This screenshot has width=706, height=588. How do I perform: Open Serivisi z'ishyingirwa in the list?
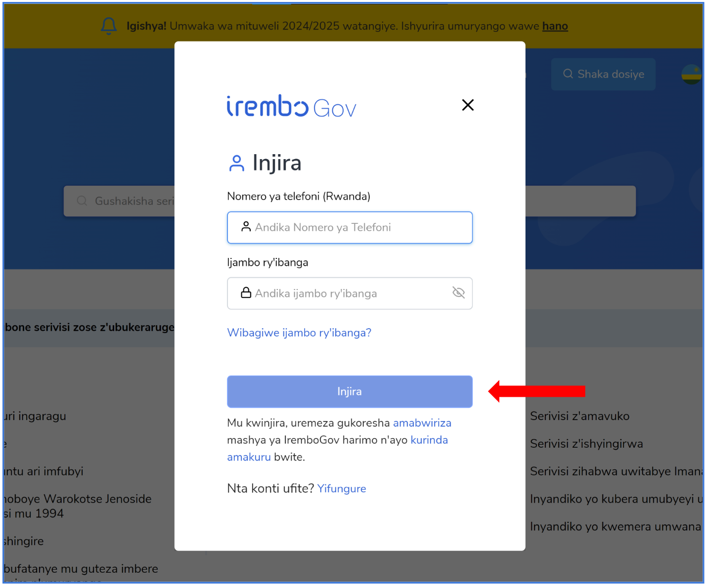point(586,444)
